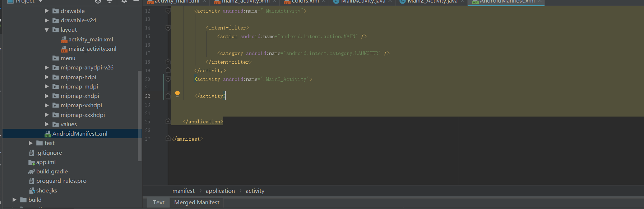The width and height of the screenshot is (644, 209).
Task: Toggle the code fold marker on line 12
Action: click(x=168, y=11)
